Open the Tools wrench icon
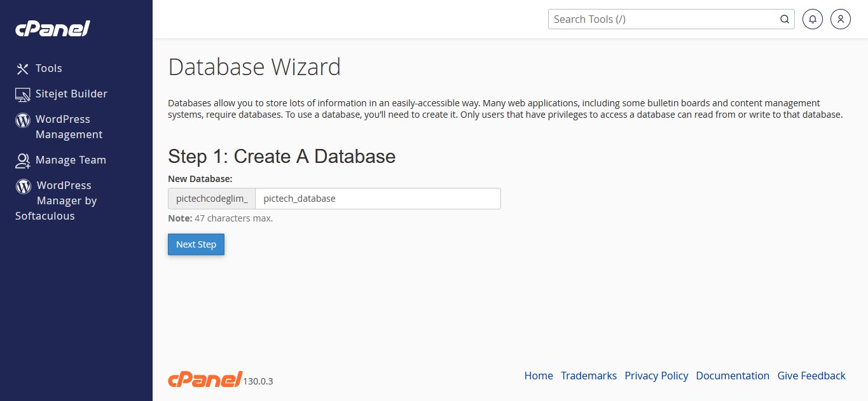 (23, 69)
